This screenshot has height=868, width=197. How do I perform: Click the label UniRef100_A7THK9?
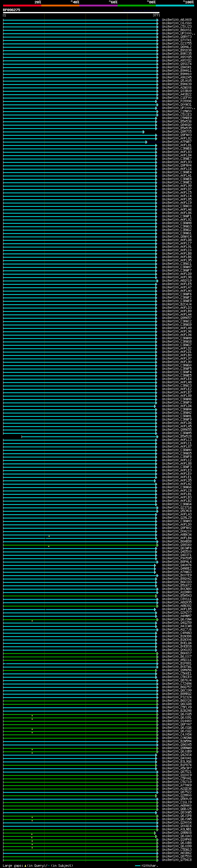pyautogui.click(x=177, y=785)
